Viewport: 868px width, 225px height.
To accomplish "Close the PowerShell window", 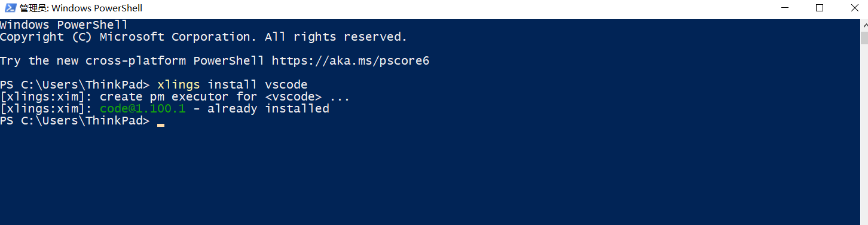I will [x=853, y=8].
